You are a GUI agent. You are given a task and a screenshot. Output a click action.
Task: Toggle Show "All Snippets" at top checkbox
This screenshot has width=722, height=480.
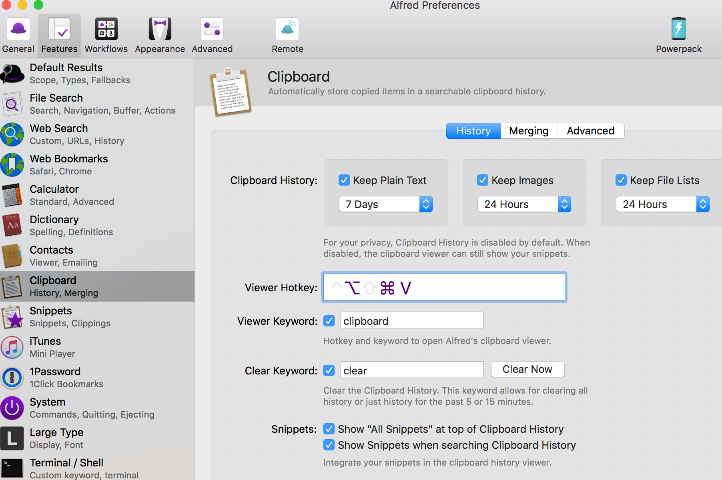pyautogui.click(x=329, y=429)
